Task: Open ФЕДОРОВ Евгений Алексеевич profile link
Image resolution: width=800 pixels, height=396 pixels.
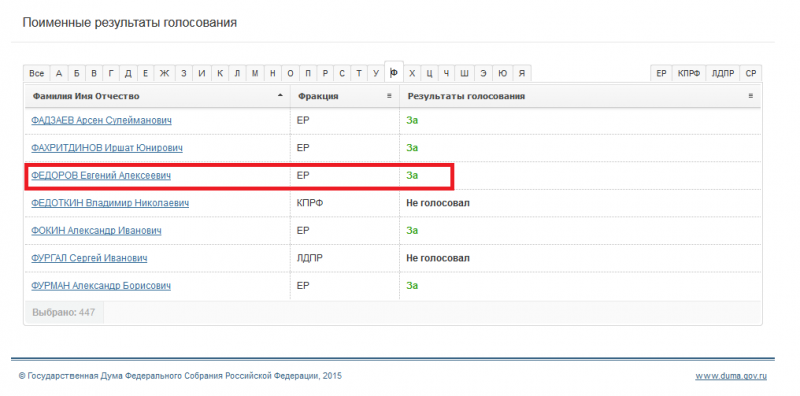Action: click(x=101, y=176)
